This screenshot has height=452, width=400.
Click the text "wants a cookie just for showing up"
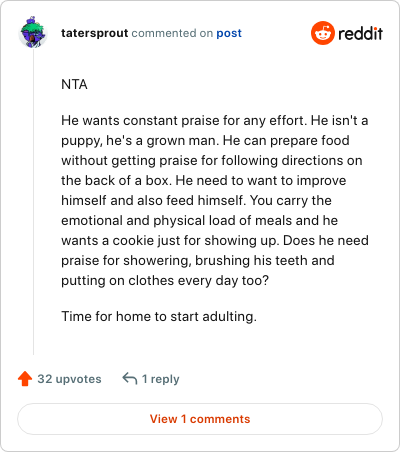tap(170, 240)
